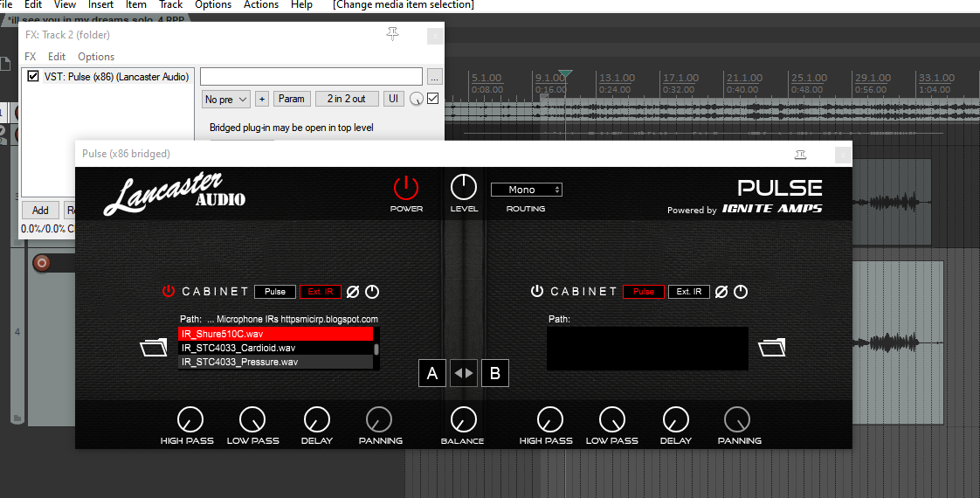Uncheck the FX bypass checkbox beside wet knob
This screenshot has height=498, width=980.
433,99
